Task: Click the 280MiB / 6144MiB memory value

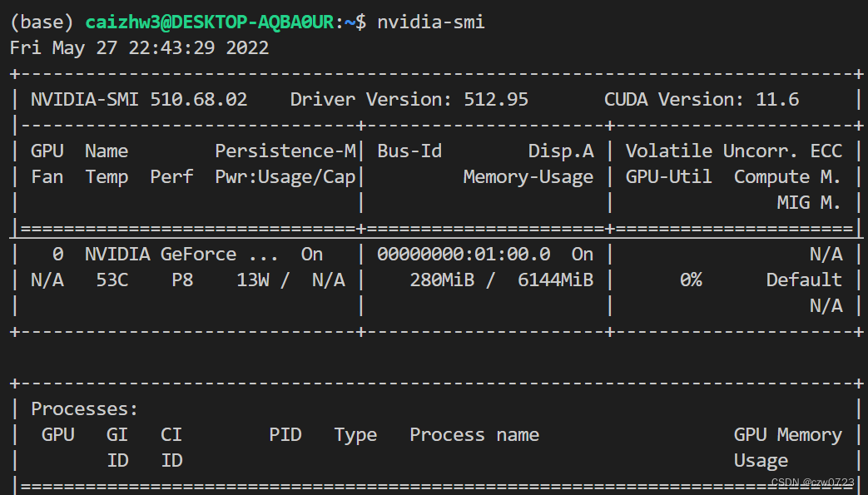Action: tap(501, 280)
